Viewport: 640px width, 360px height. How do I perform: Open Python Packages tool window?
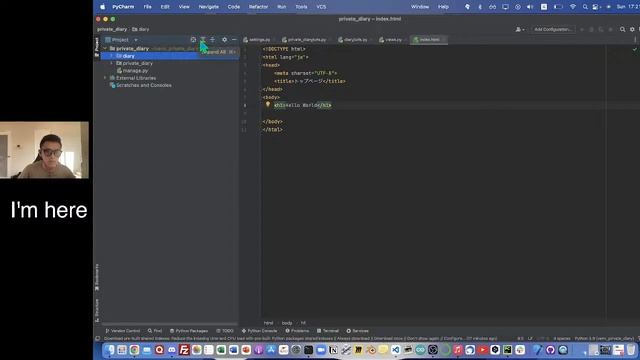point(189,331)
